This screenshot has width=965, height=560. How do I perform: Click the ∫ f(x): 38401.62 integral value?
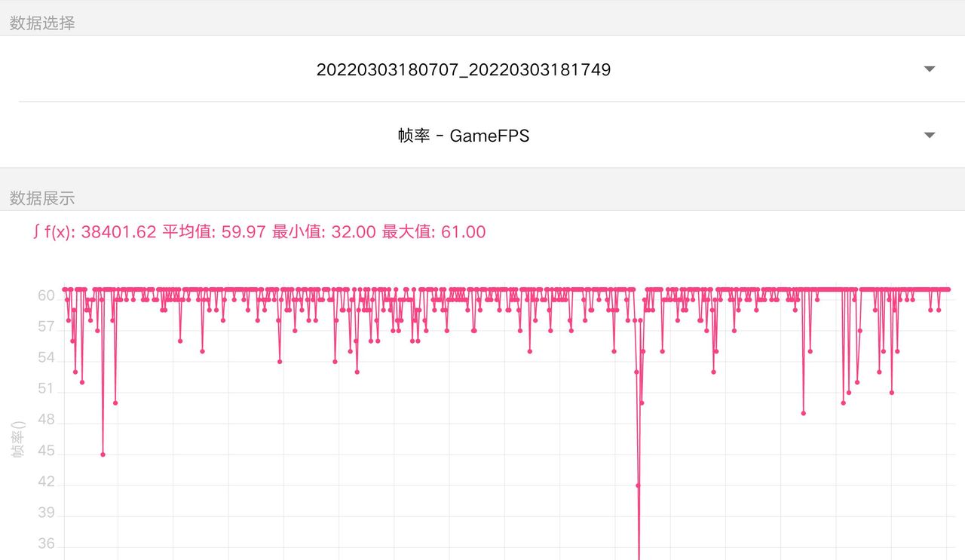pyautogui.click(x=95, y=232)
